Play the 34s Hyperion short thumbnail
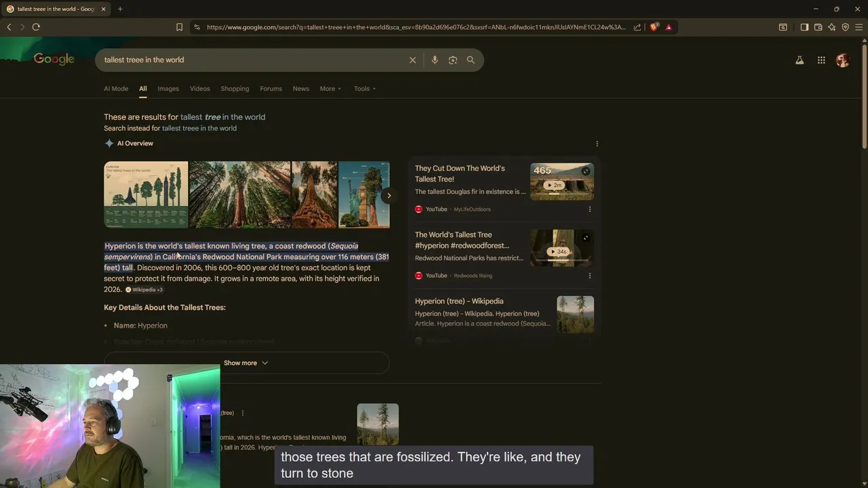868x488 pixels. [561, 248]
